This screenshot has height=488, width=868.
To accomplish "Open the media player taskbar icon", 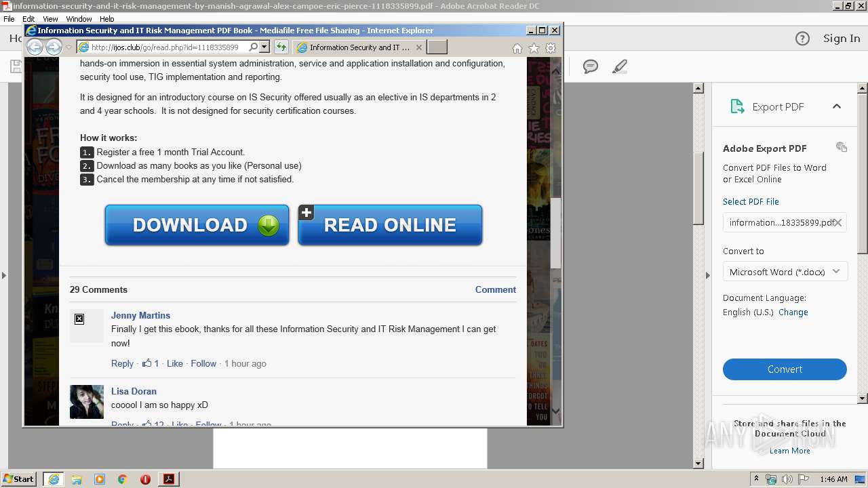I will tap(100, 479).
